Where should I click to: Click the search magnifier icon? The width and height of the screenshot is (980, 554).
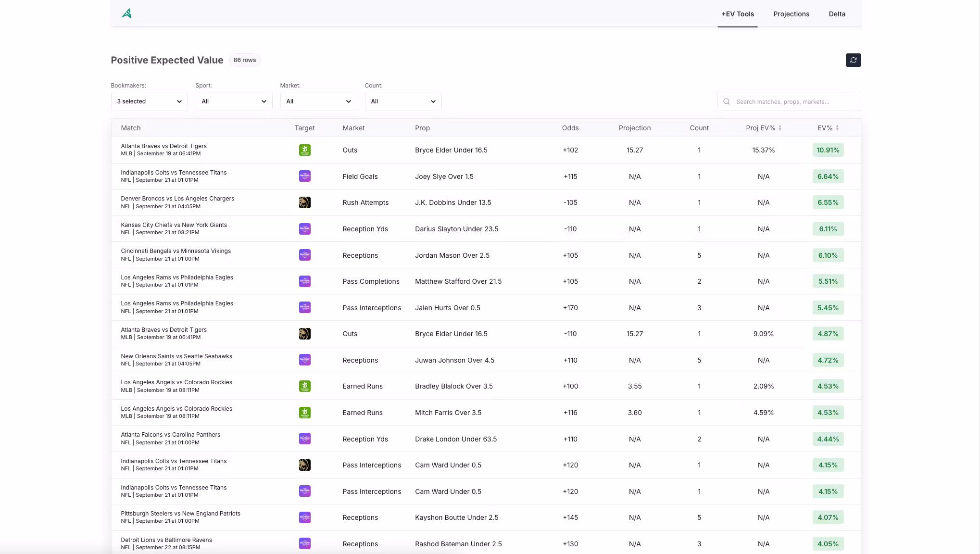pyautogui.click(x=727, y=101)
